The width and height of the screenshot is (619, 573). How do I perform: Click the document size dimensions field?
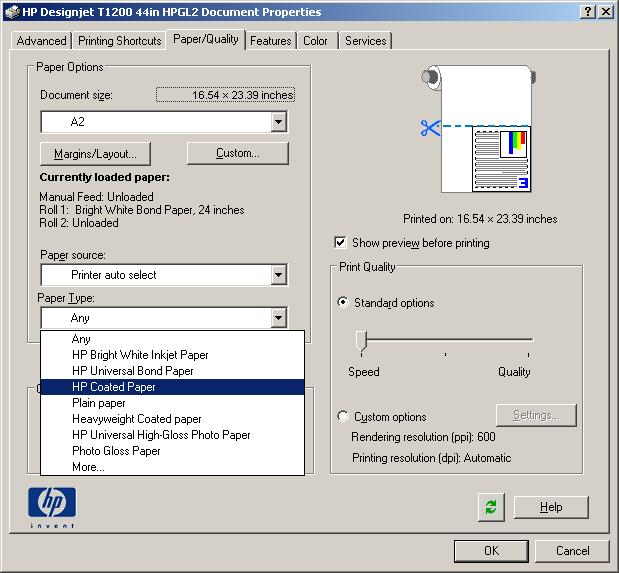[225, 95]
